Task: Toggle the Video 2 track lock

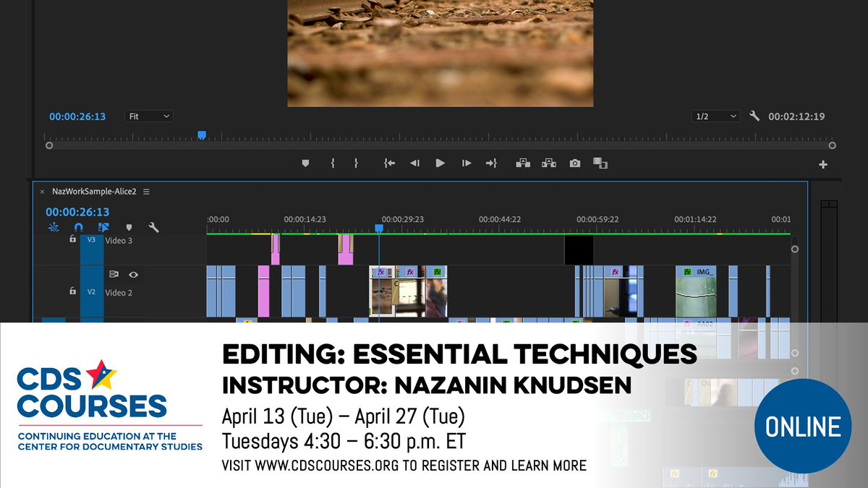Action: tap(72, 291)
